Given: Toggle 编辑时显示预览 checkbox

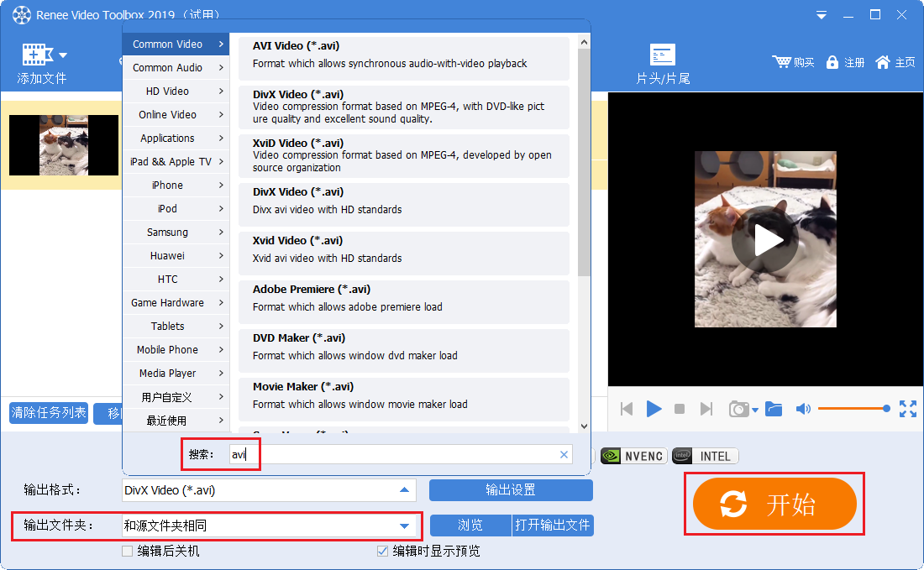Looking at the screenshot, I should tap(382, 552).
